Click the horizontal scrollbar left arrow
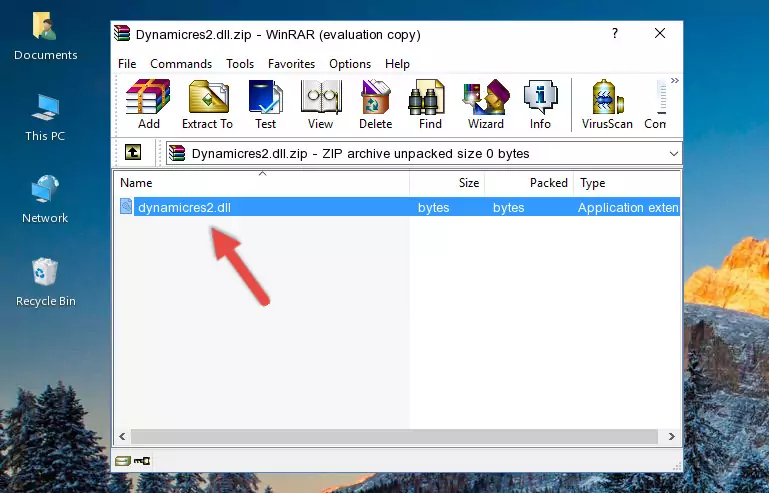The height and width of the screenshot is (493, 769). [x=123, y=436]
